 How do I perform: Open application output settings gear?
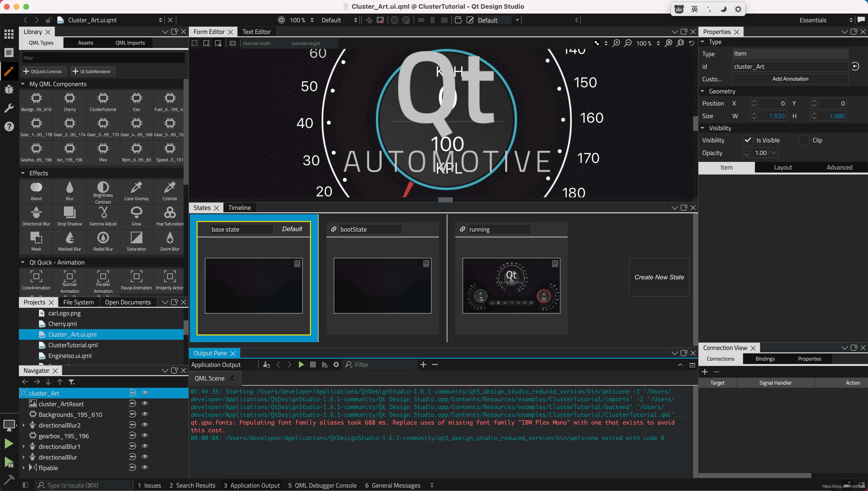tap(336, 364)
